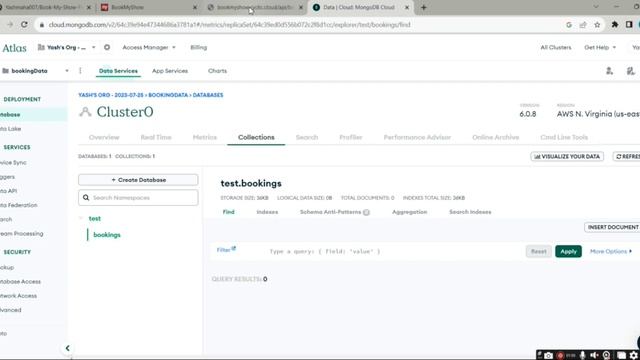Click the red record button in recorder bar
The height and width of the screenshot is (360, 640).
[x=560, y=356]
